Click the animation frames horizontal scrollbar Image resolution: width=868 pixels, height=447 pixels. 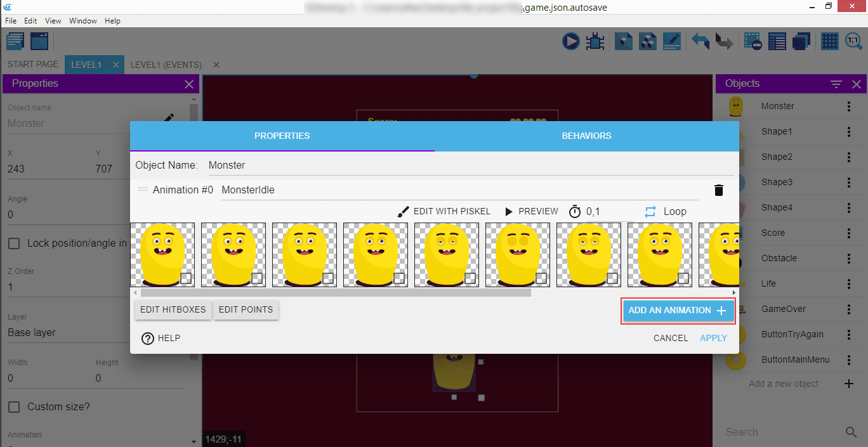coord(336,292)
